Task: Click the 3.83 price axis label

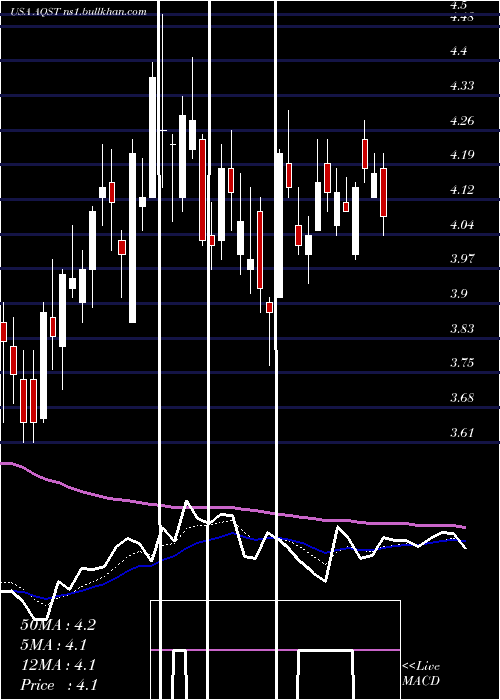Action: [x=462, y=329]
